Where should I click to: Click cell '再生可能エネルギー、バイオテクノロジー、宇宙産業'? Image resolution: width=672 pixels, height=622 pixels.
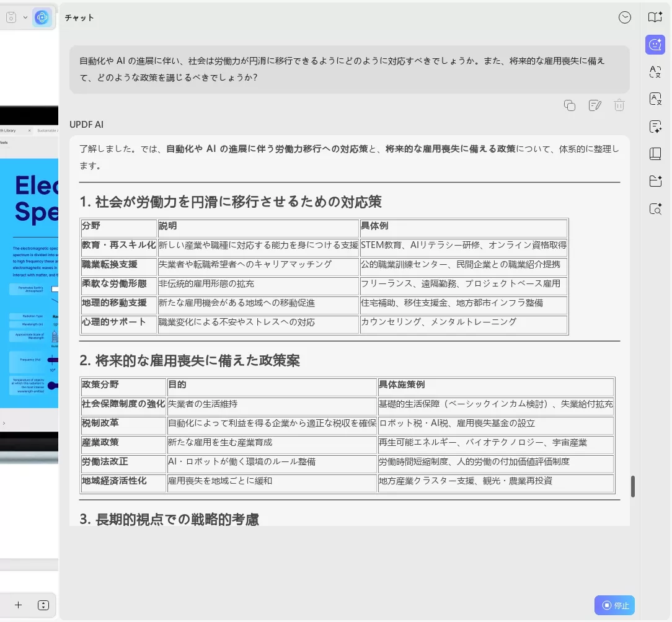pyautogui.click(x=496, y=444)
